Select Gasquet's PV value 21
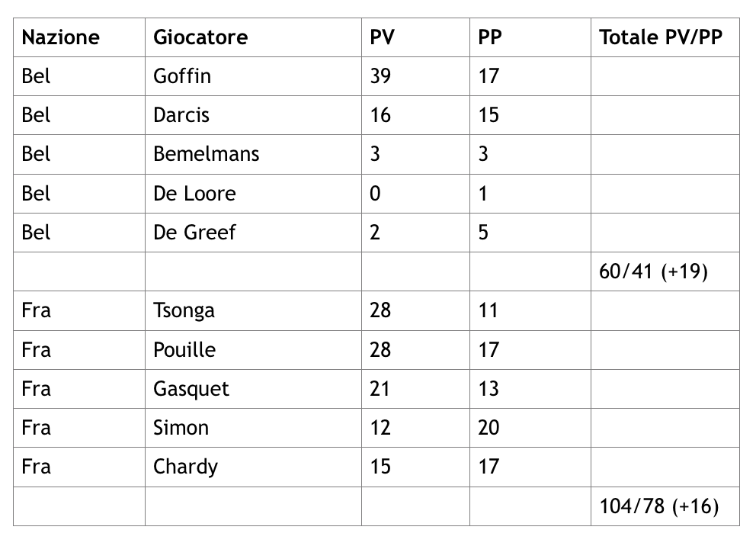 (380, 389)
